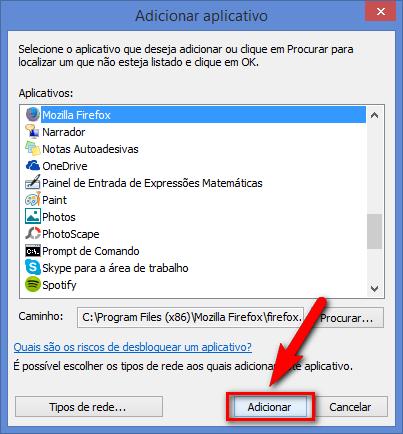
Task: Open the Procurar browse dialog
Action: point(347,318)
